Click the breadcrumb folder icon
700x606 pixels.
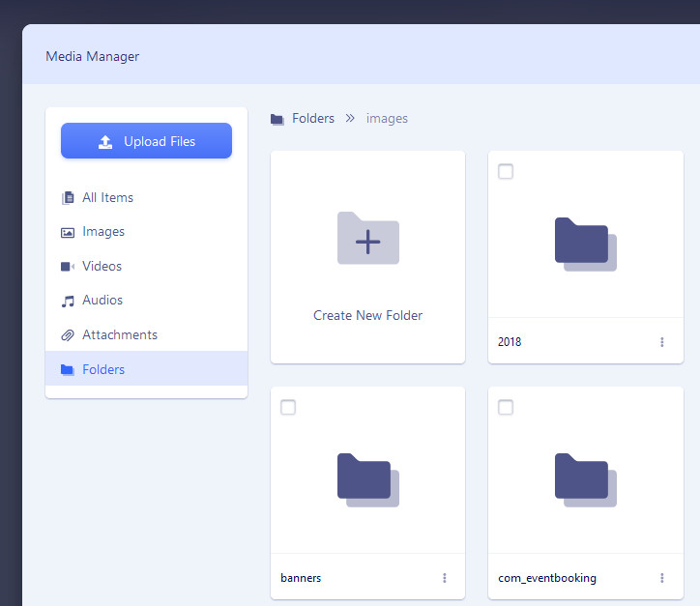pyautogui.click(x=277, y=119)
